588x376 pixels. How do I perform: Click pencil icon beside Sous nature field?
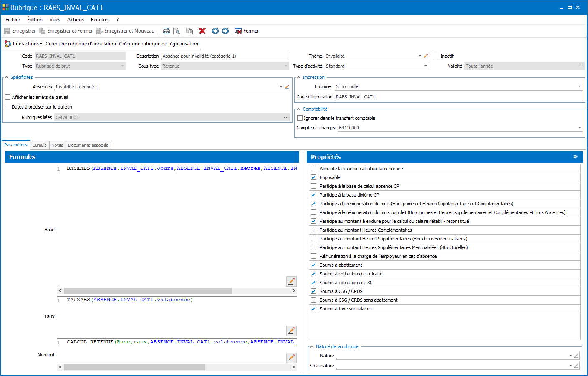tap(576, 366)
